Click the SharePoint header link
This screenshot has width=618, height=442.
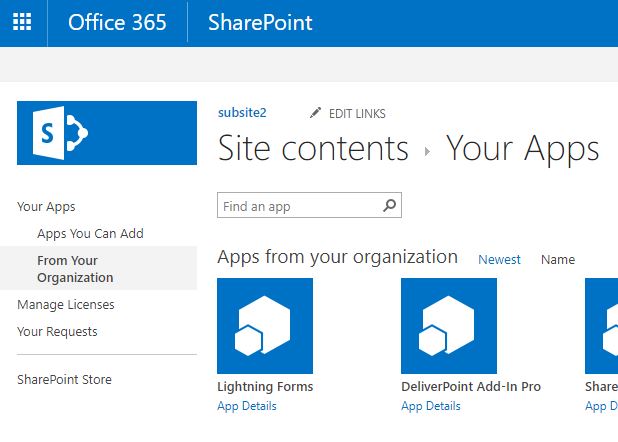pyautogui.click(x=260, y=22)
